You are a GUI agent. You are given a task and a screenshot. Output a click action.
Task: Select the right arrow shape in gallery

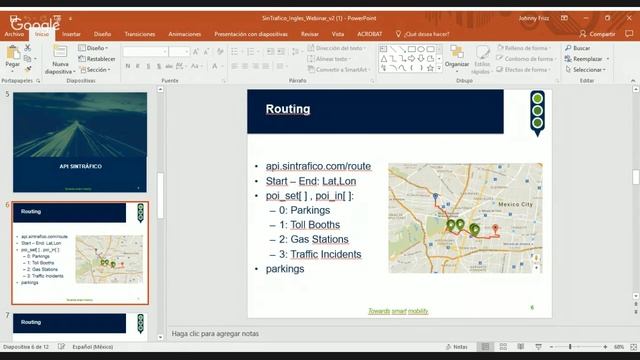click(412, 59)
